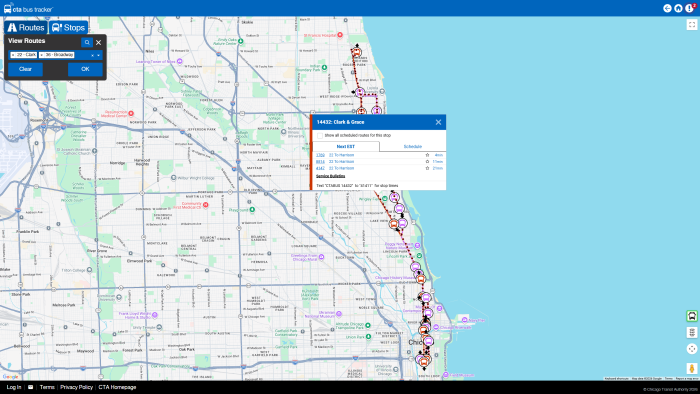Click the OK button in View Routes
Viewport: 700px width, 394px height.
point(85,69)
